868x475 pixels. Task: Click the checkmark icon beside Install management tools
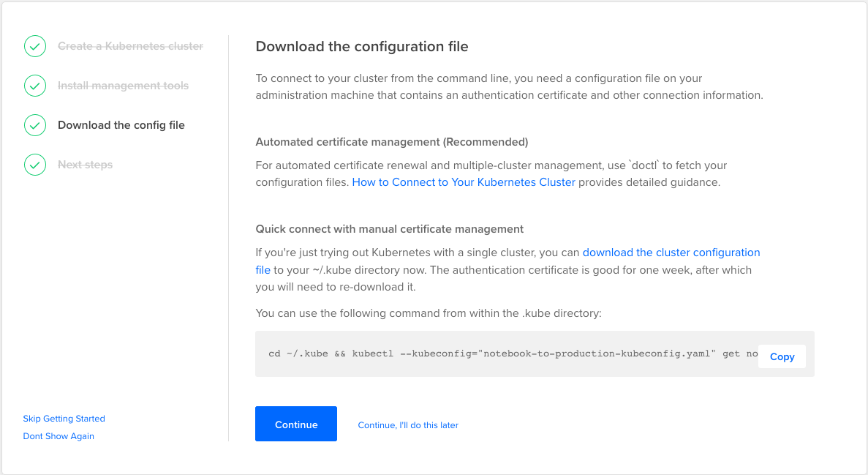click(34, 86)
